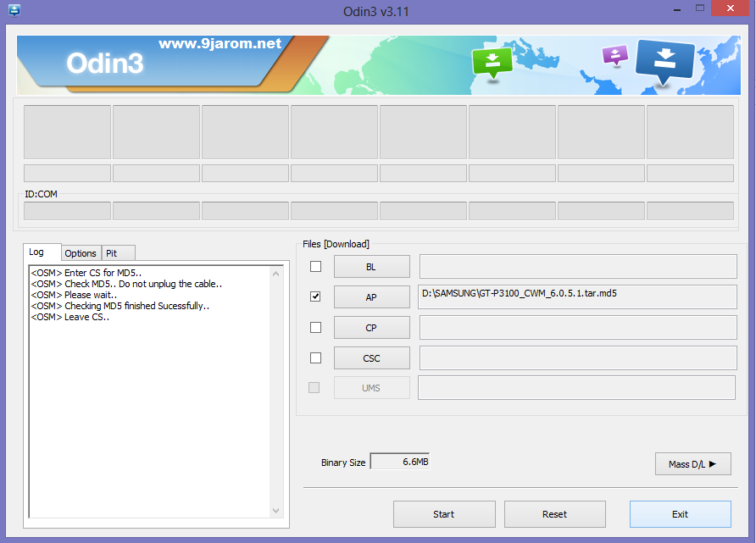Click the Odin3 app icon in title bar
756x543 pixels.
tap(14, 10)
